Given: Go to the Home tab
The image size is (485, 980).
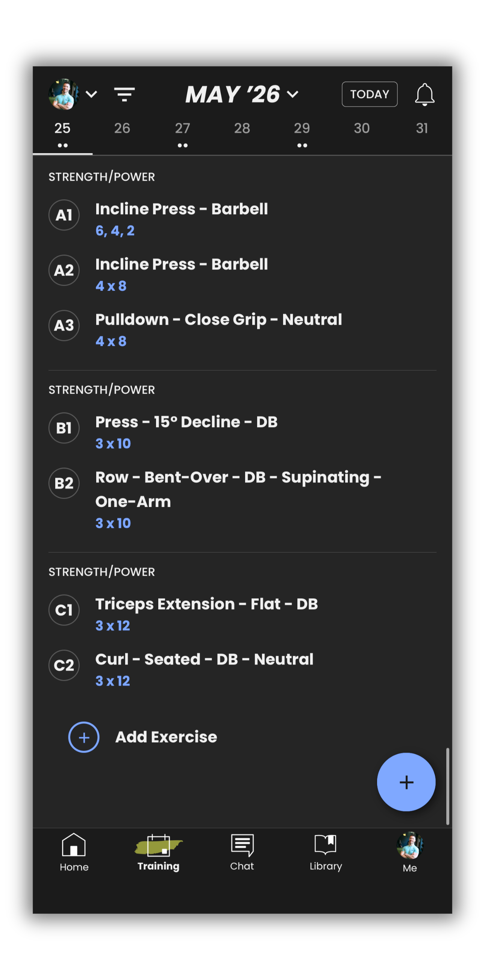Looking at the screenshot, I should coord(74,852).
